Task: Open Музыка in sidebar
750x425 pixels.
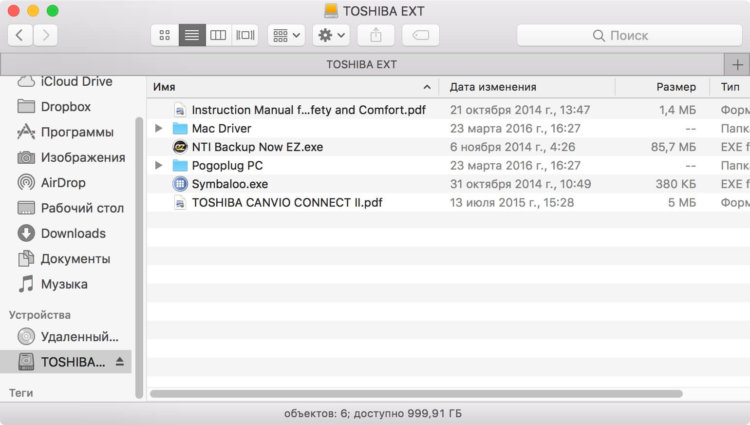Action: click(x=53, y=284)
